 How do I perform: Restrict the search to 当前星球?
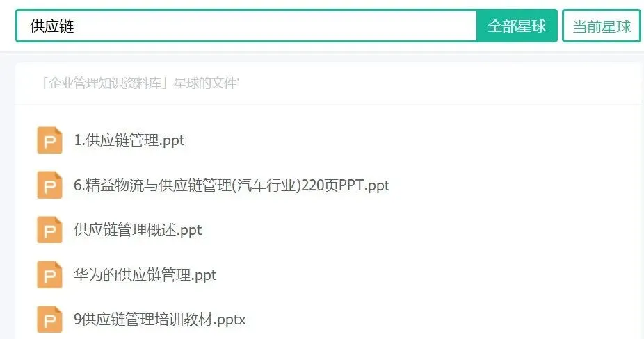602,26
